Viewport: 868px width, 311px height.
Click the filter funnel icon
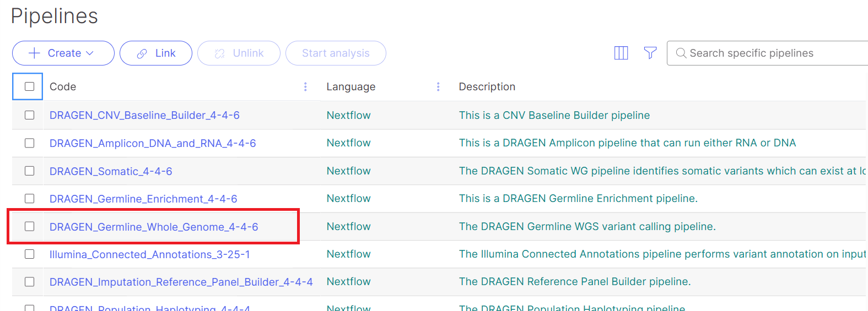[650, 53]
